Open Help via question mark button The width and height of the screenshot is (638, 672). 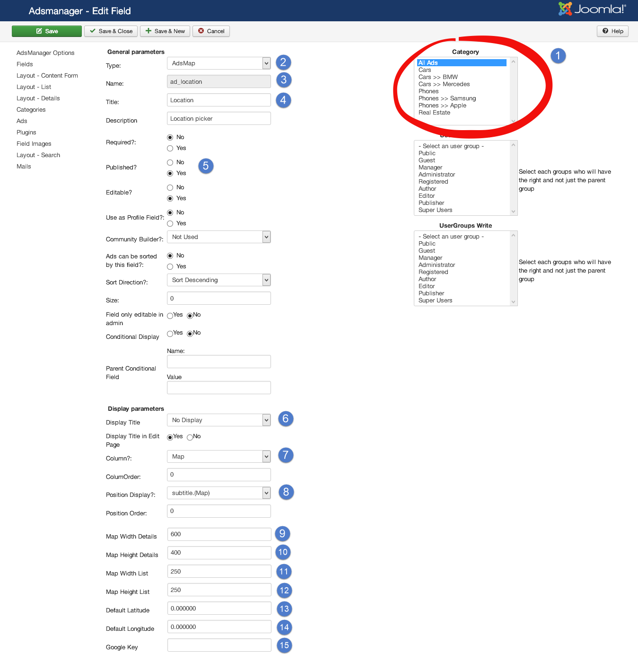tap(612, 31)
